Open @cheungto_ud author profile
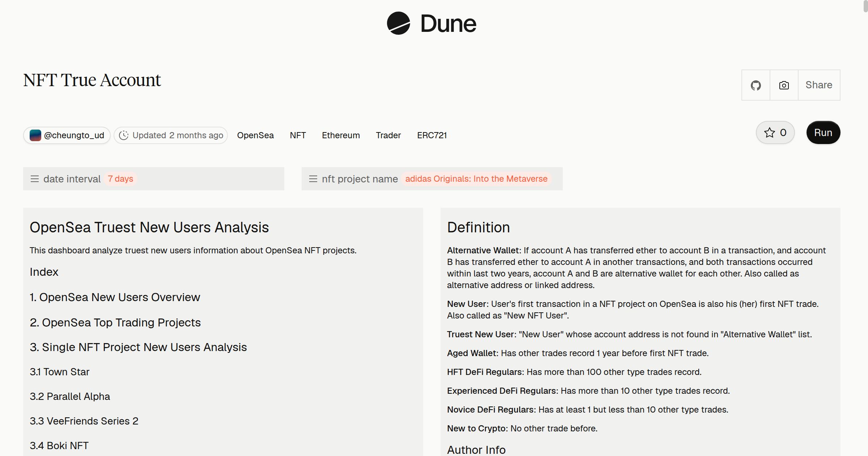 [x=67, y=135]
